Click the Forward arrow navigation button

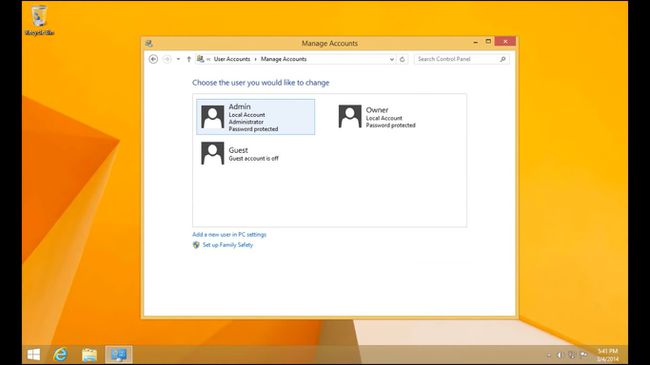[x=167, y=59]
